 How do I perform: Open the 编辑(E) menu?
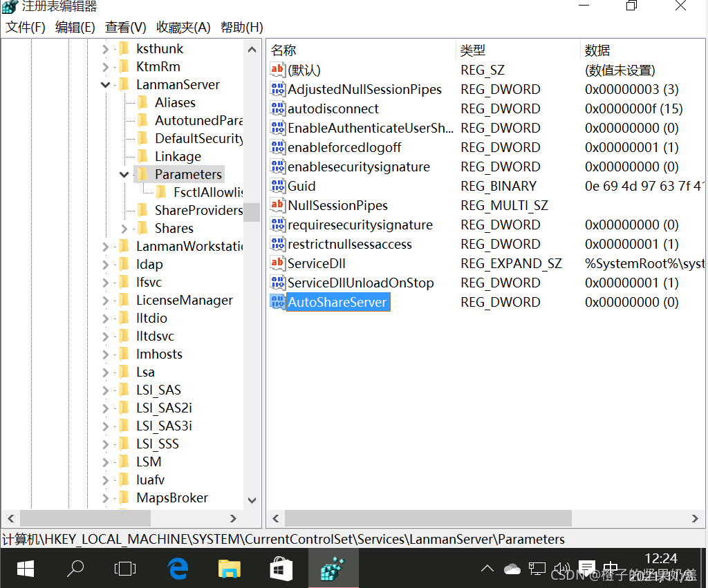75,27
